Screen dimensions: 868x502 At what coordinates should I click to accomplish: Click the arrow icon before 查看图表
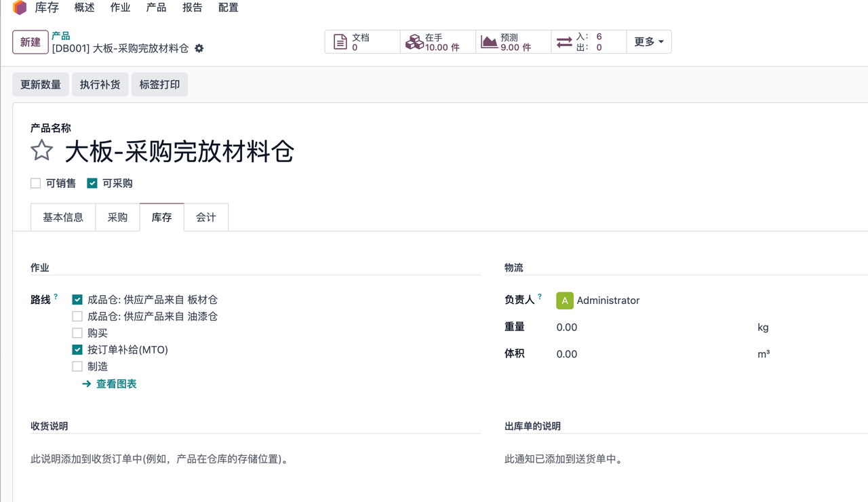pos(86,384)
